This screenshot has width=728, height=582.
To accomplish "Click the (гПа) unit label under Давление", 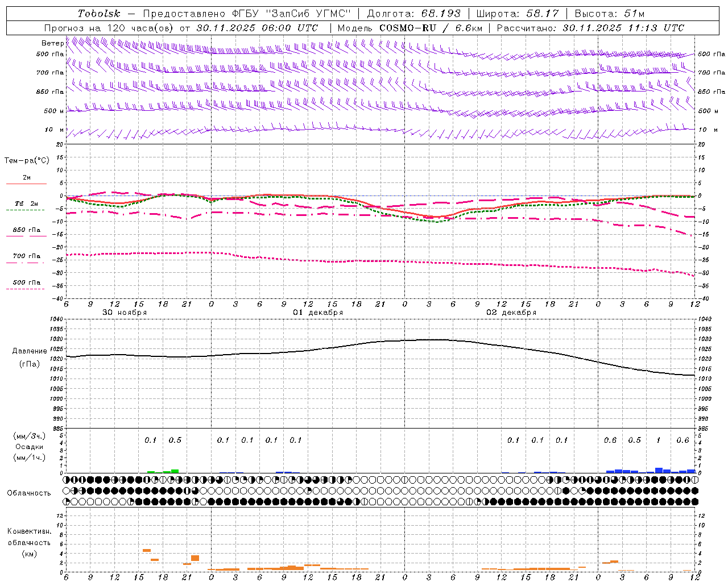I will point(30,364).
